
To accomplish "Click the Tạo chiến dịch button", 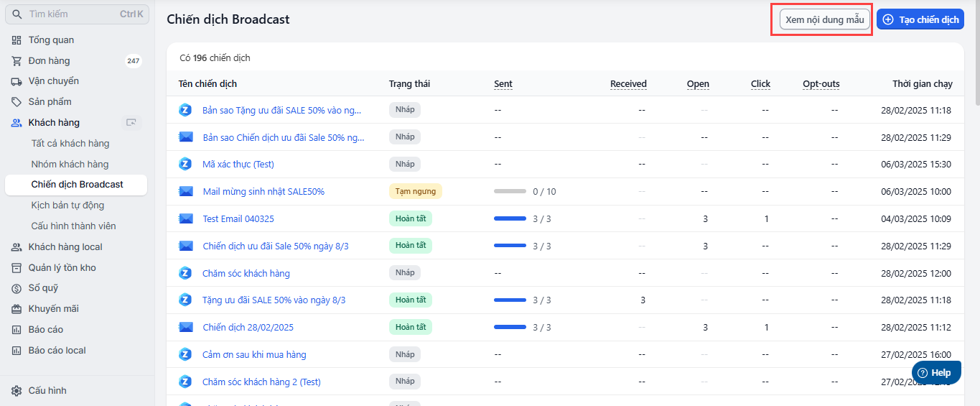I will (x=920, y=19).
